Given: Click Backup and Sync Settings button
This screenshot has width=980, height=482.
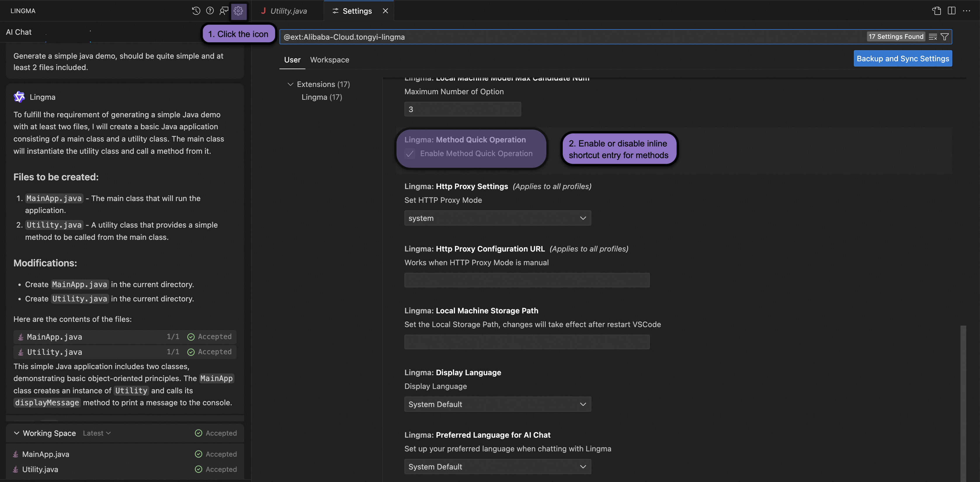Looking at the screenshot, I should tap(903, 59).
